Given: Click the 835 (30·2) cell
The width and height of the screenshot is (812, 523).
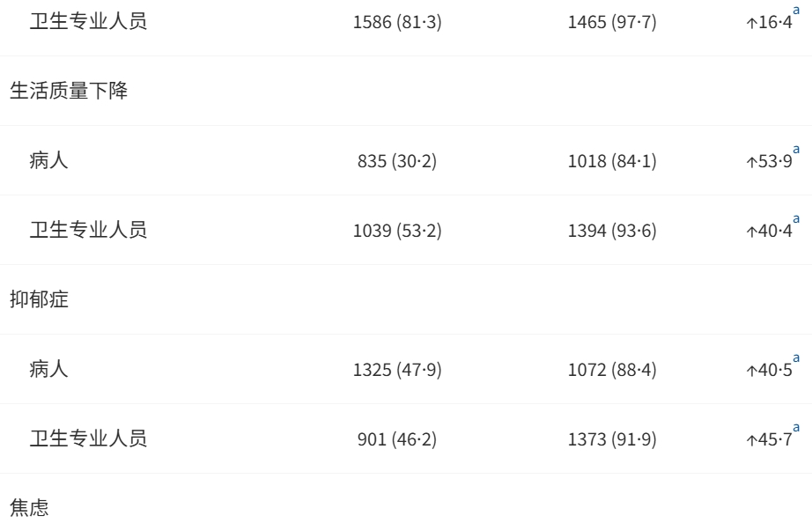Looking at the screenshot, I should [x=397, y=161].
